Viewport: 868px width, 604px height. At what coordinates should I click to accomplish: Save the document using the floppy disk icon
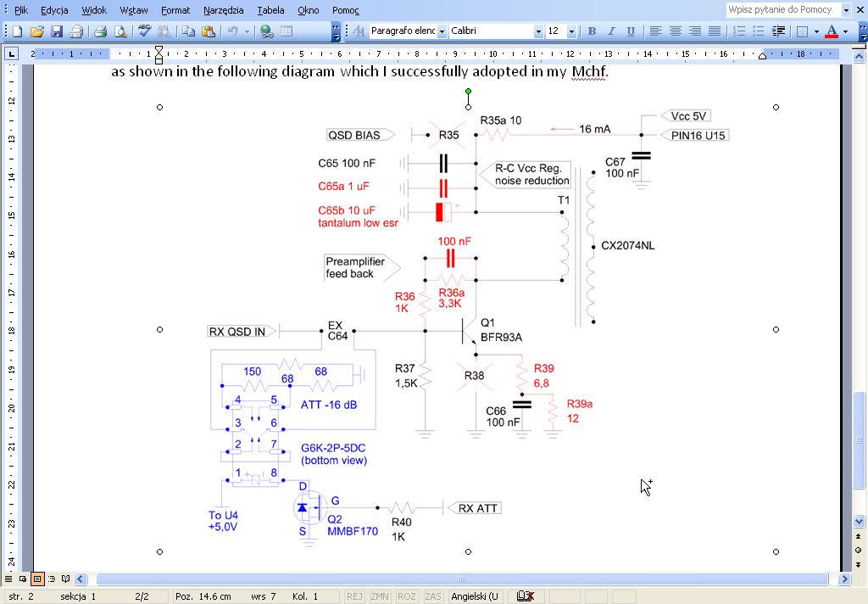pyautogui.click(x=57, y=31)
